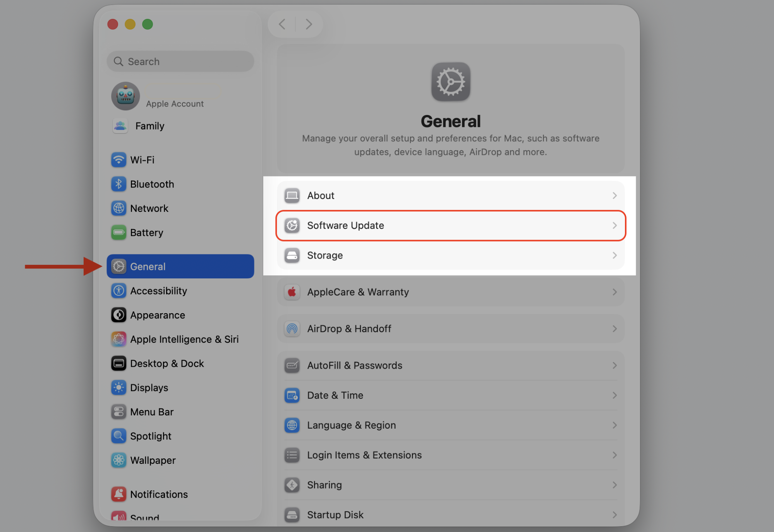This screenshot has height=532, width=774.
Task: Click the AutoFill & Passwords icon
Action: (292, 366)
